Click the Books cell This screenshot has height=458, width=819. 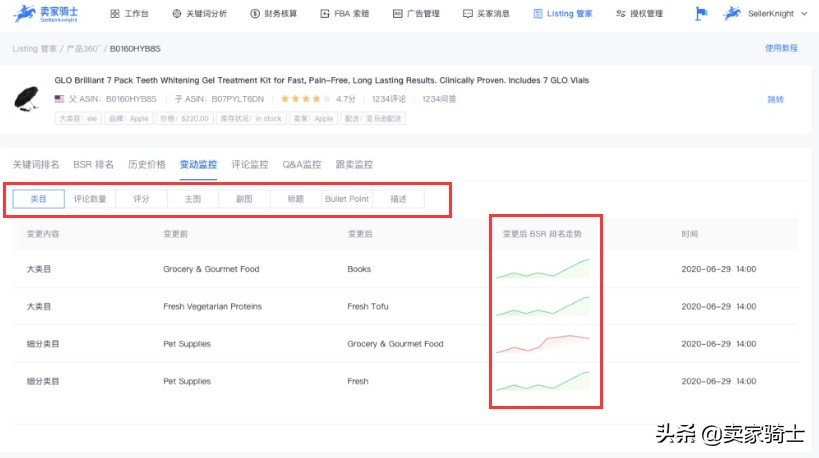(x=359, y=269)
